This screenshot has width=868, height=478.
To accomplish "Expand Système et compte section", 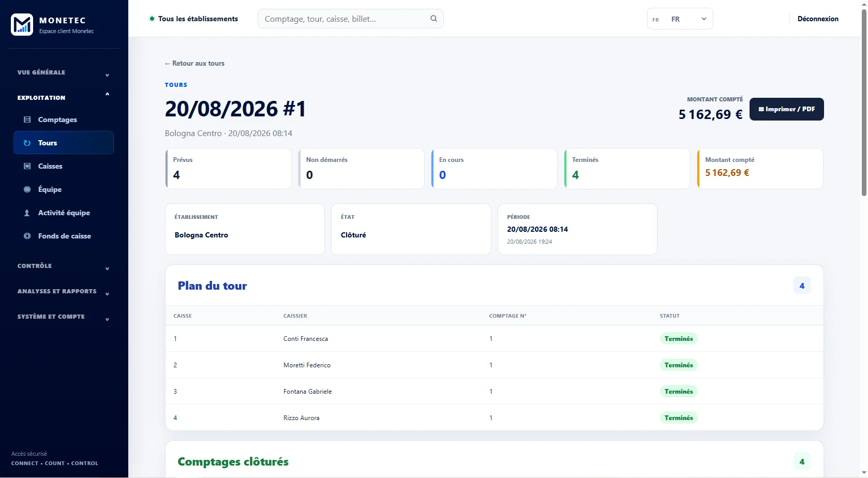I will tap(63, 317).
